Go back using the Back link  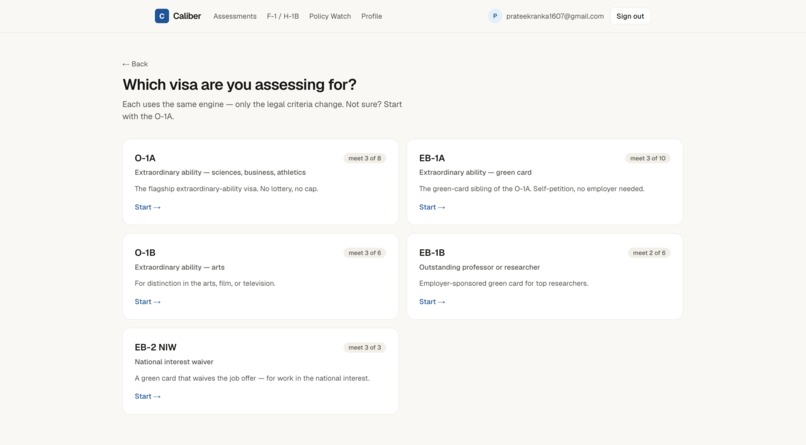[x=135, y=64]
